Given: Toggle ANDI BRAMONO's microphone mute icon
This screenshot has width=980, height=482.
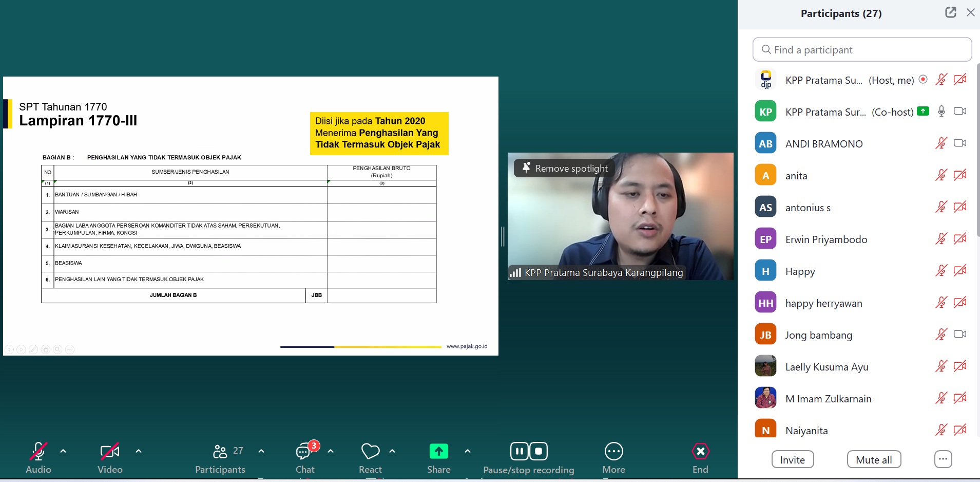Looking at the screenshot, I should (x=940, y=143).
